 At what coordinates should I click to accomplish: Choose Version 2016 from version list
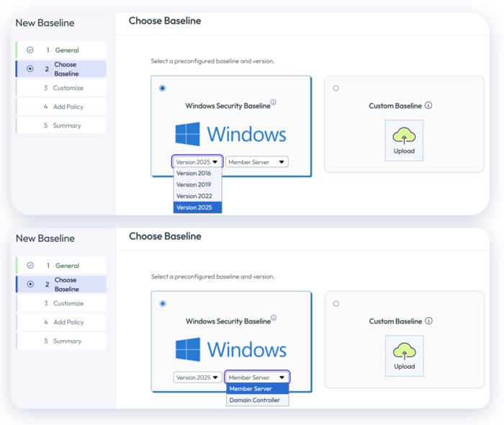tap(197, 174)
